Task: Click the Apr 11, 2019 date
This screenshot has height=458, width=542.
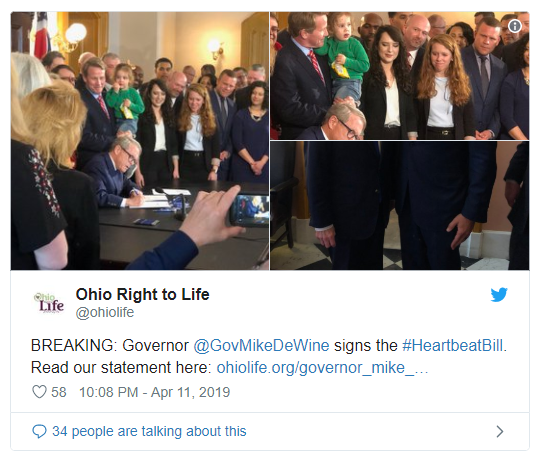Action: click(x=190, y=392)
